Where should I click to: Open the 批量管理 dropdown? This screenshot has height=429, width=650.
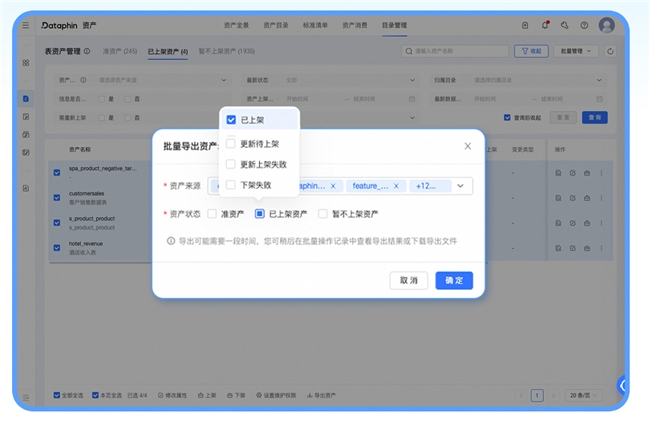click(576, 50)
